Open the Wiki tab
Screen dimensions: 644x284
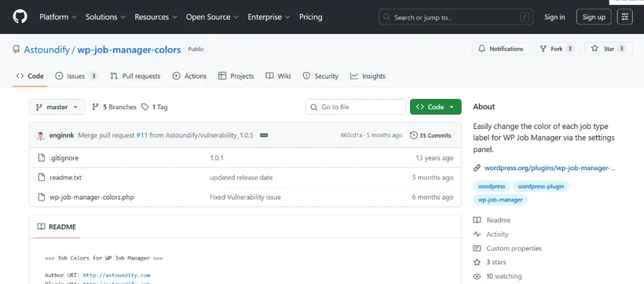click(x=278, y=76)
